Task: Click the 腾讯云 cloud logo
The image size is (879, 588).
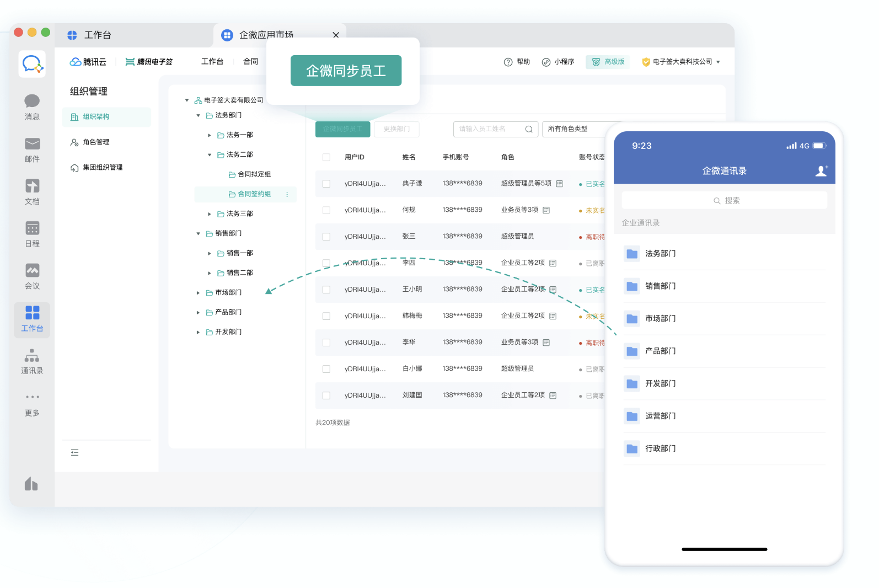Action: (x=88, y=62)
